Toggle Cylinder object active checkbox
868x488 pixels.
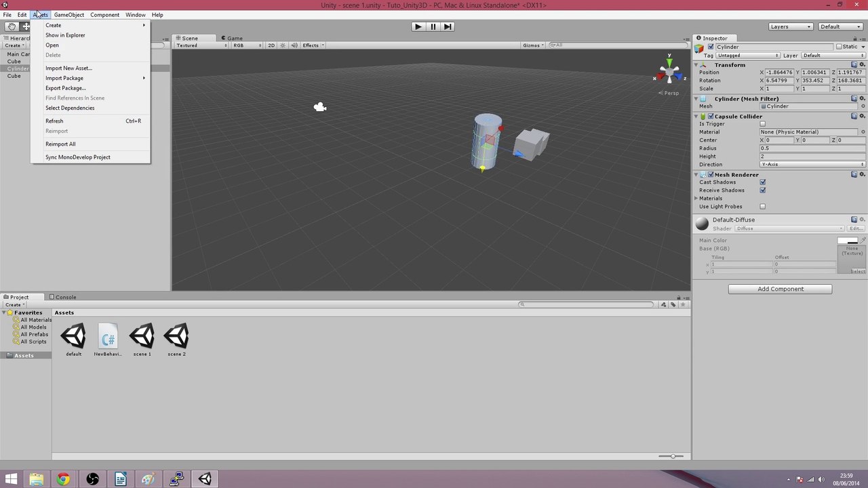[x=711, y=47]
